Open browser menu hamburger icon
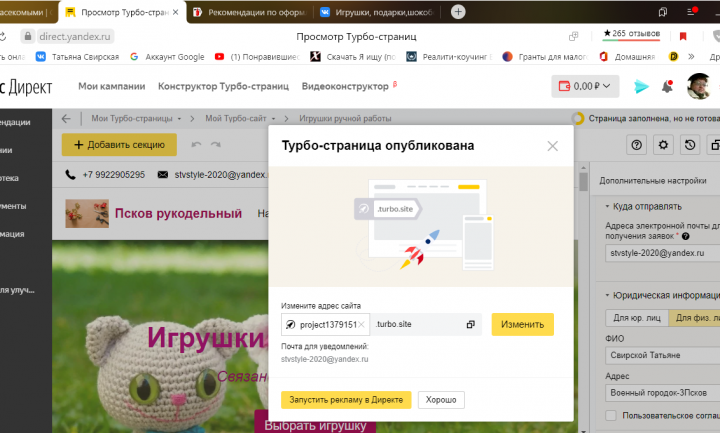720x433 pixels. pos(692,11)
